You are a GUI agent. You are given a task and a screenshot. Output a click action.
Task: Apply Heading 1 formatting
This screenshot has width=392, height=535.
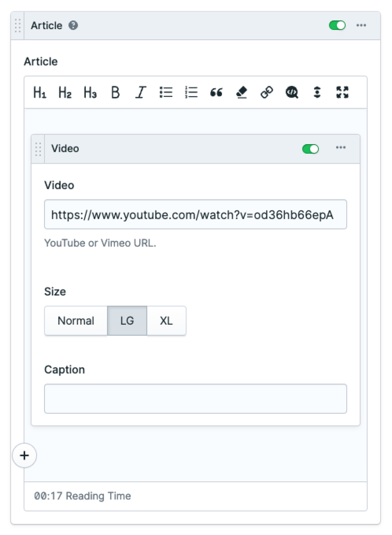pos(40,92)
